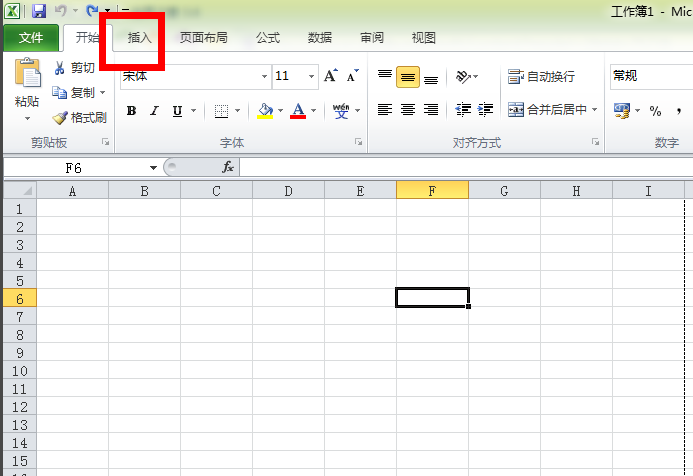Screen dimensions: 693x476
Task: Select column H header
Action: tap(576, 191)
